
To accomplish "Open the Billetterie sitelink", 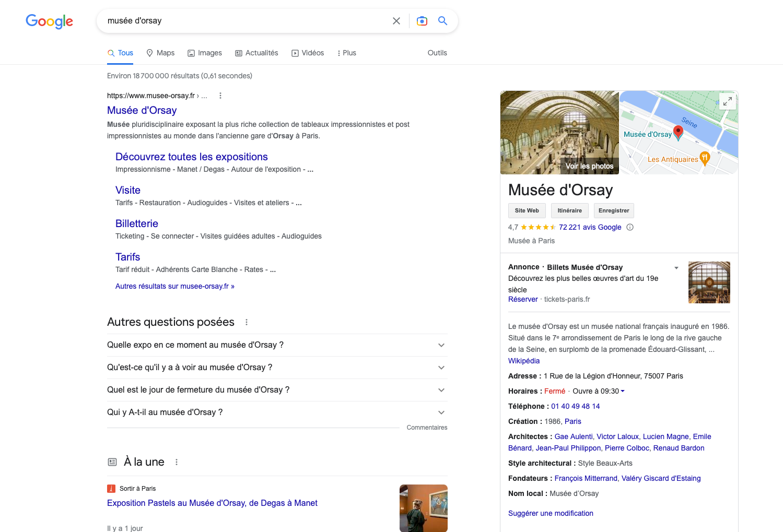I will [137, 223].
